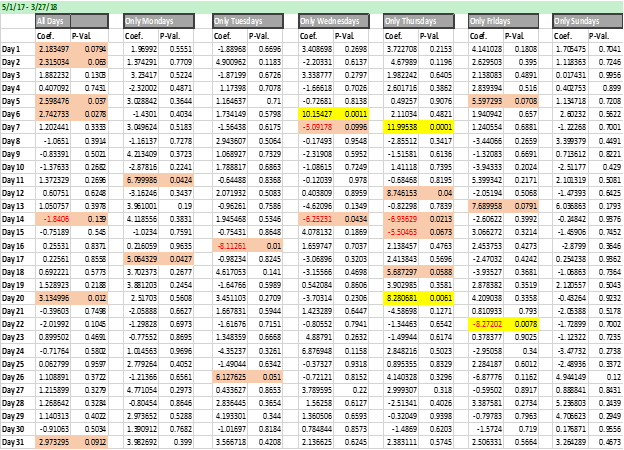Select the red Friday coefficient -8.27202
624x450 pixels.
[x=486, y=324]
